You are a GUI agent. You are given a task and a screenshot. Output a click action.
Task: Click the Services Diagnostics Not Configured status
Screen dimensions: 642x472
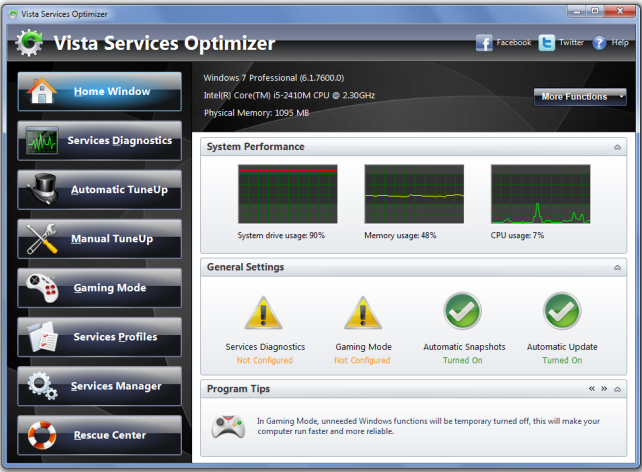(264, 360)
